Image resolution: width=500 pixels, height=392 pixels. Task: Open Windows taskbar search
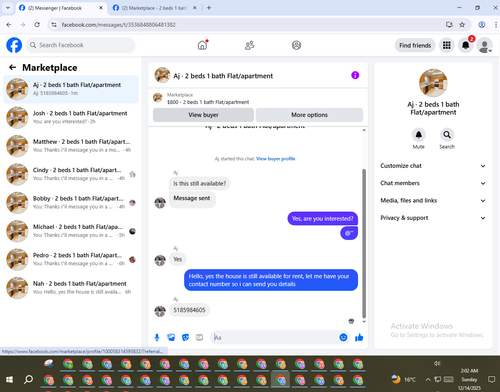tap(29, 379)
